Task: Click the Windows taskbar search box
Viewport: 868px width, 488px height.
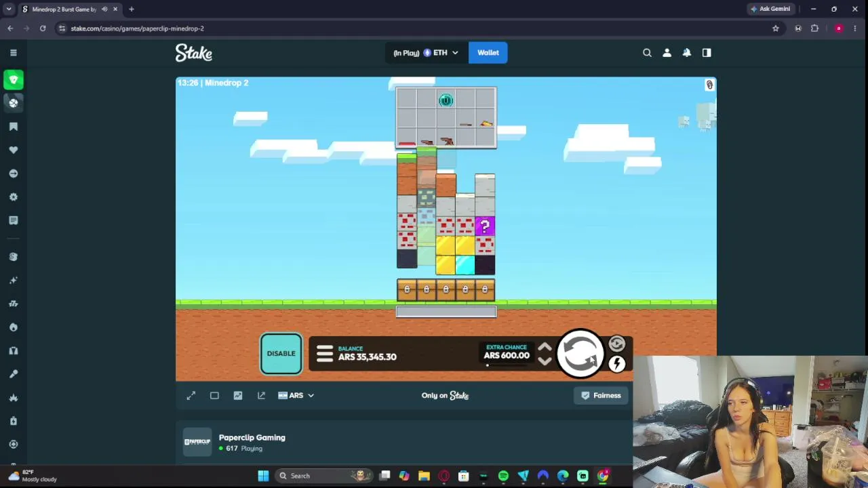Action: point(324,476)
